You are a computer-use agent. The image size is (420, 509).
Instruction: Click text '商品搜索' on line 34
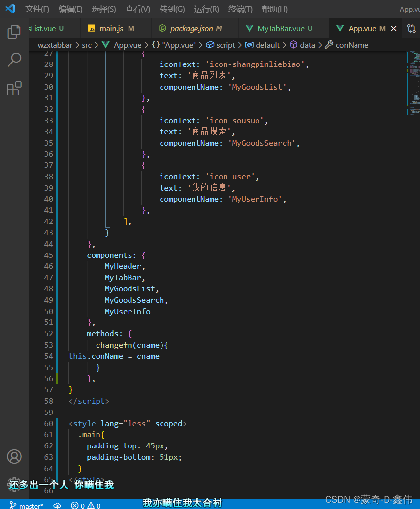pos(209,132)
